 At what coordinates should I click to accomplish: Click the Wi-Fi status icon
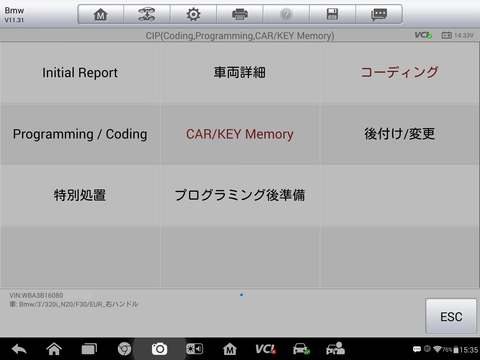tap(437, 349)
